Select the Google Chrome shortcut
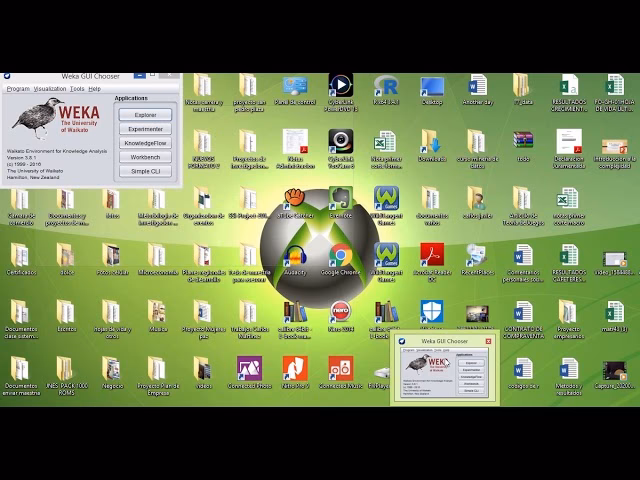 point(341,260)
